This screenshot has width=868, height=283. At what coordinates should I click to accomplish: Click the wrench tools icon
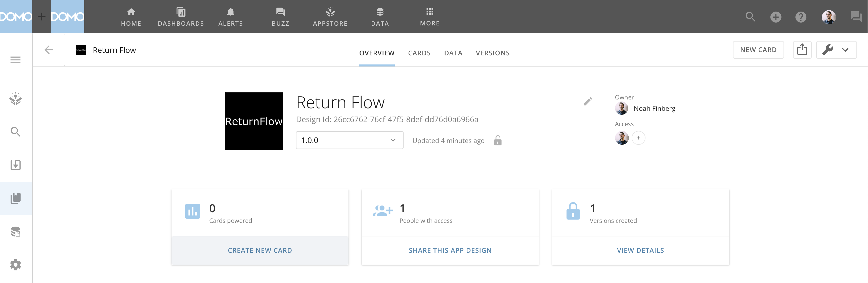point(827,50)
